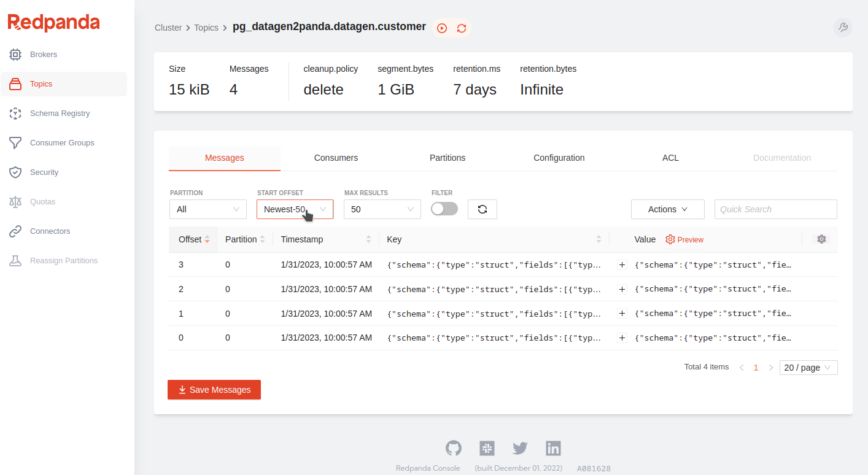Click Cluster breadcrumb link
Image resolution: width=868 pixels, height=475 pixels.
click(168, 28)
